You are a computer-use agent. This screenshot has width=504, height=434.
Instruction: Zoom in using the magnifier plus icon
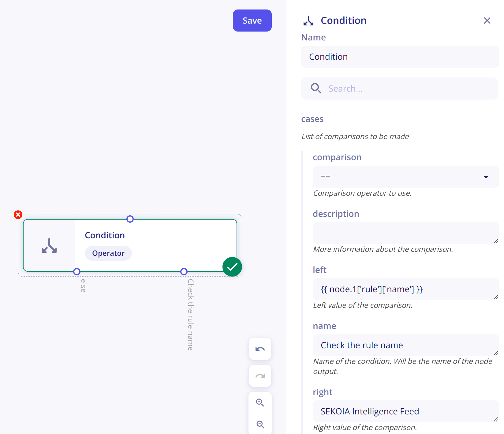pyautogui.click(x=260, y=402)
